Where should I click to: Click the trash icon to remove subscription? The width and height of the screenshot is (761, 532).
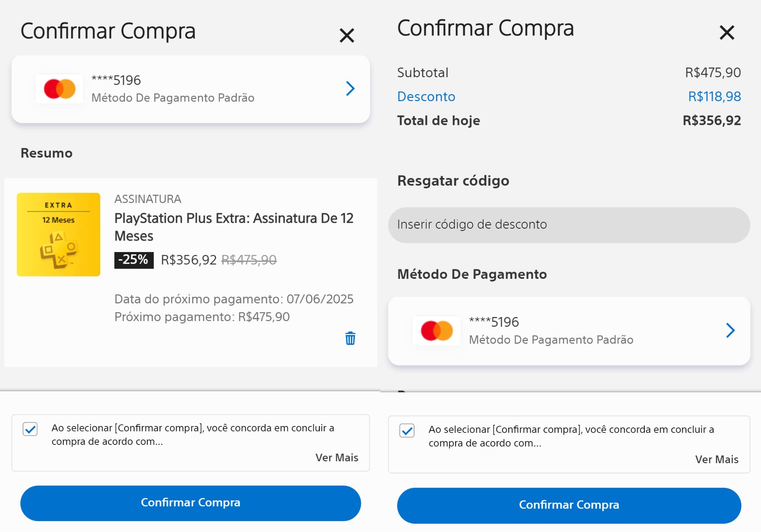tap(350, 338)
